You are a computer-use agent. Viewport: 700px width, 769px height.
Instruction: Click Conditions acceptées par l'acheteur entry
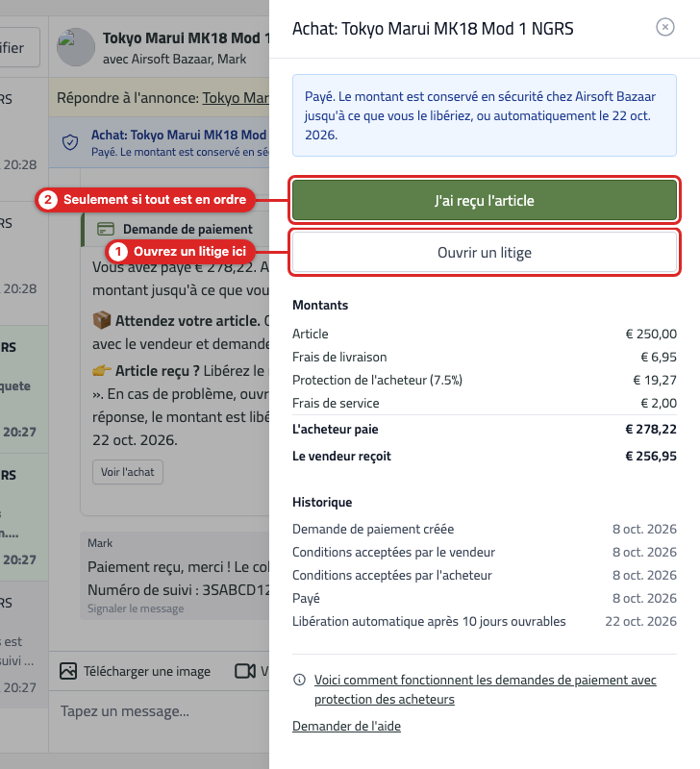click(485, 575)
